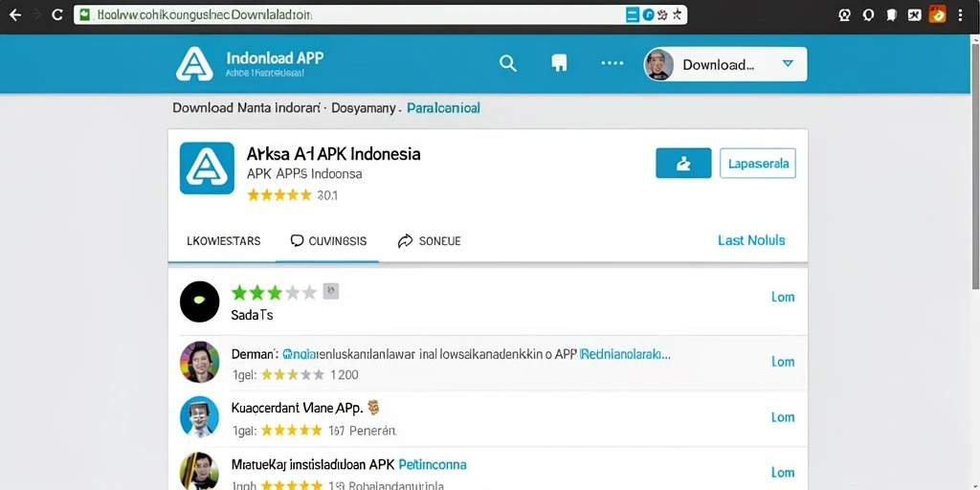Viewport: 980px width, 490px height.
Task: Click the browser back arrow
Action: coord(15,15)
